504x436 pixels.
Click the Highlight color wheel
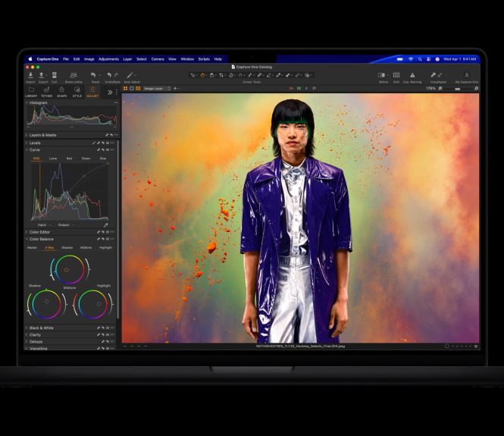click(x=93, y=304)
